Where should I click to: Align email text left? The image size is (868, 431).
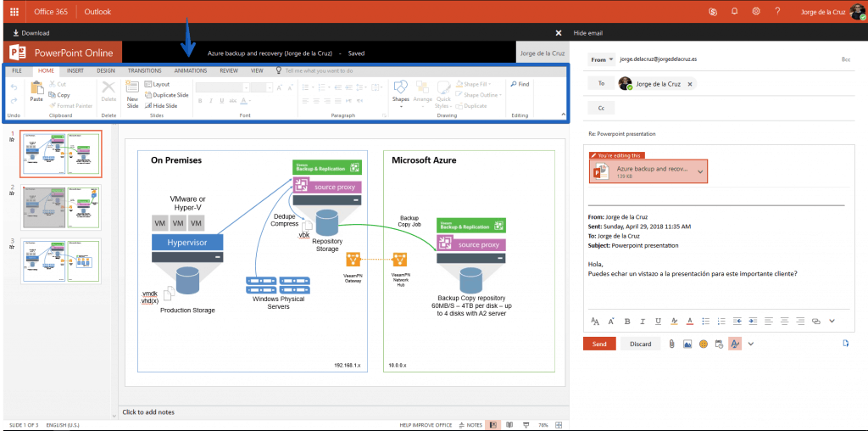pos(769,321)
